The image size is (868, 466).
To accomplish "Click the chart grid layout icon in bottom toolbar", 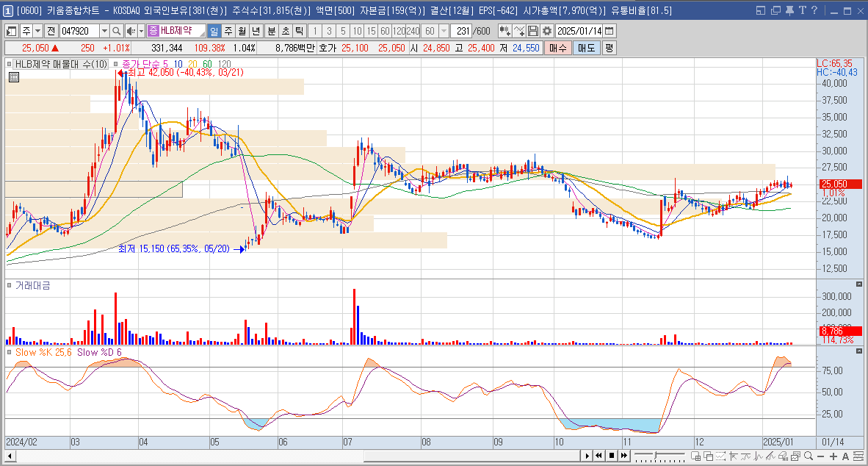I will pyautogui.click(x=696, y=456).
